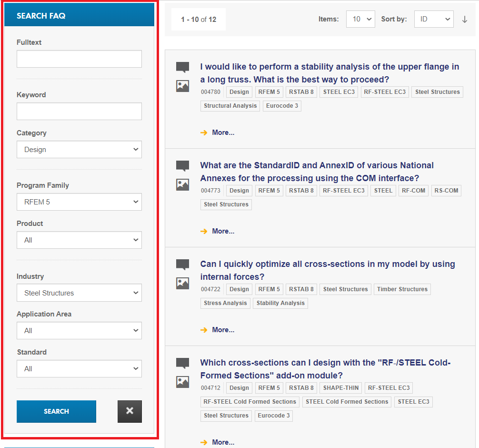Click the orange arrow beside the first More link

pos(204,132)
